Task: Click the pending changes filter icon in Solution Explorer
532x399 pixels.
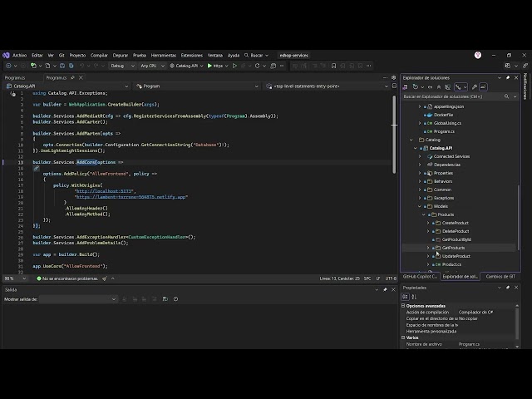Action: [416, 87]
